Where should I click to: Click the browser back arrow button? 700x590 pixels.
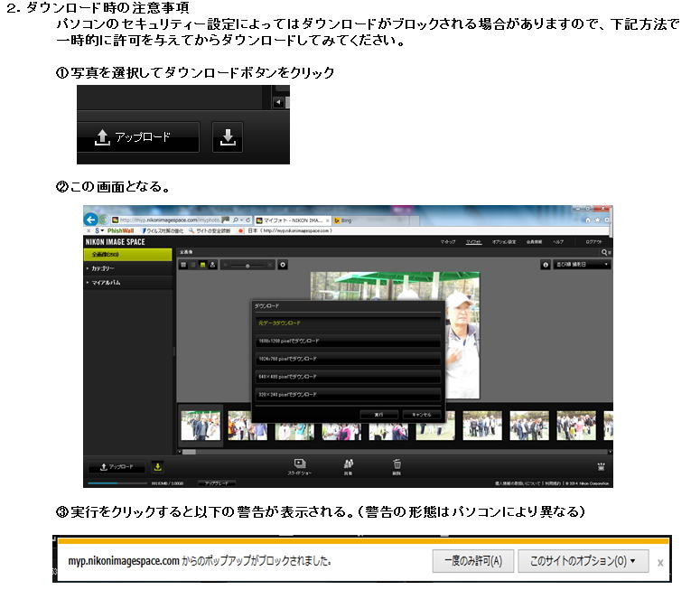click(x=91, y=220)
